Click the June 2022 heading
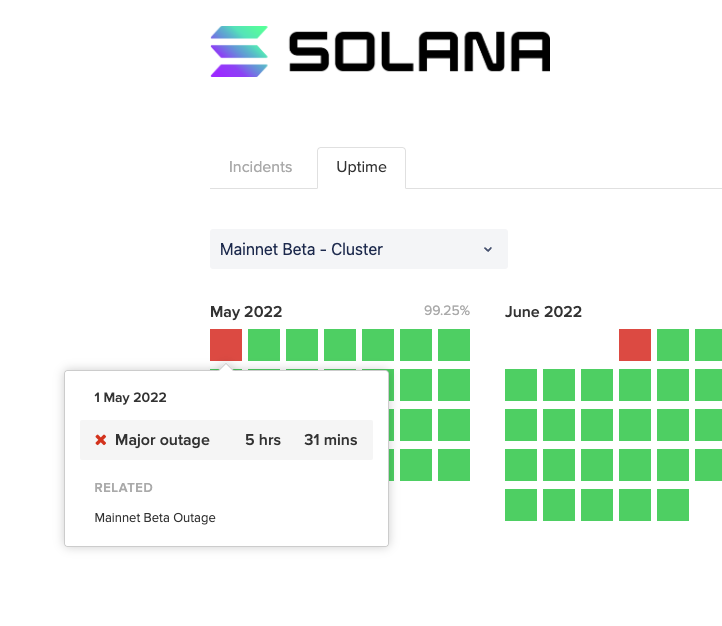Image resolution: width=722 pixels, height=626 pixels. pos(543,312)
